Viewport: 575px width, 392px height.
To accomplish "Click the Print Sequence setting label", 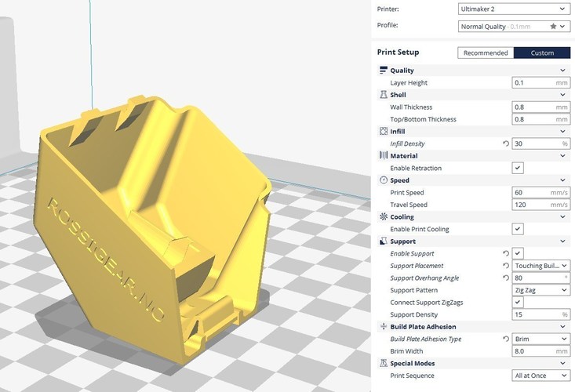I will 412,376.
